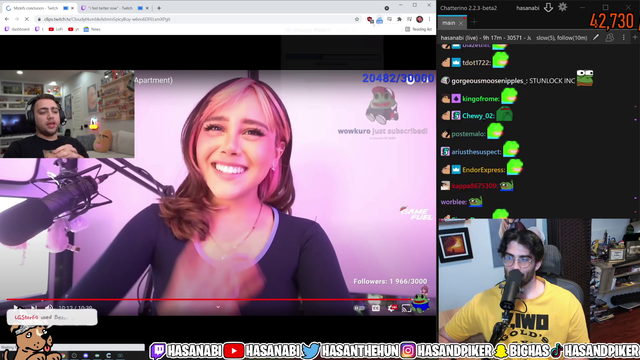Click username postemalo in chat
Image resolution: width=640 pixels, height=360 pixels.
click(x=469, y=134)
